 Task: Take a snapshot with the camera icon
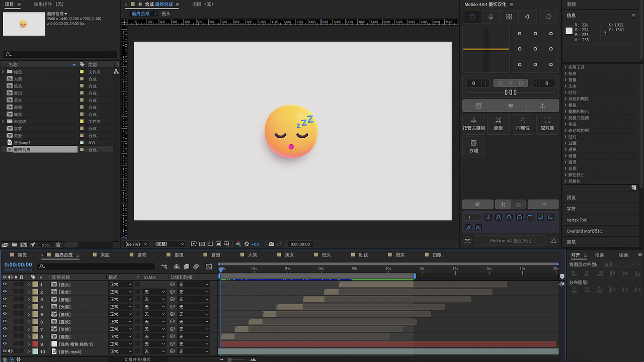point(271,244)
